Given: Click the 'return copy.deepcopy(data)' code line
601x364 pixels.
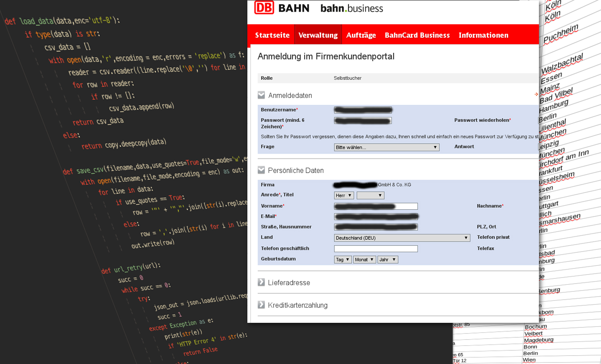Looking at the screenshot, I should (124, 144).
